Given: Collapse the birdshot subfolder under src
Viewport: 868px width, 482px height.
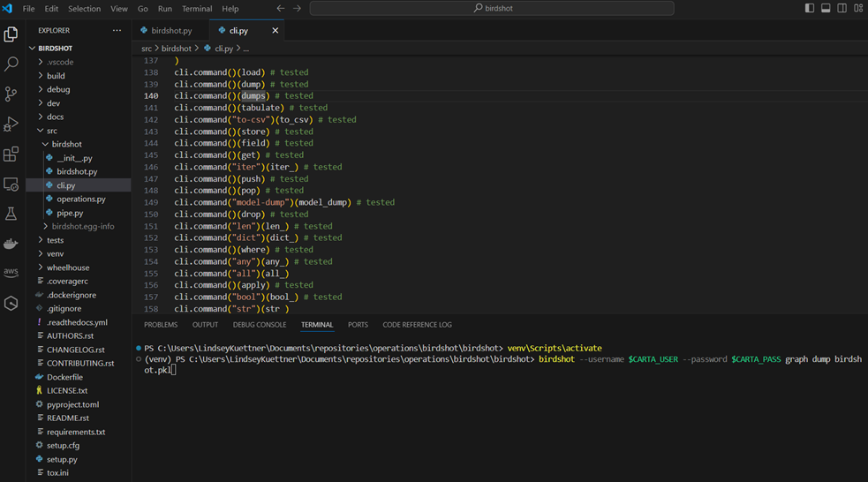Looking at the screenshot, I should tap(79, 144).
